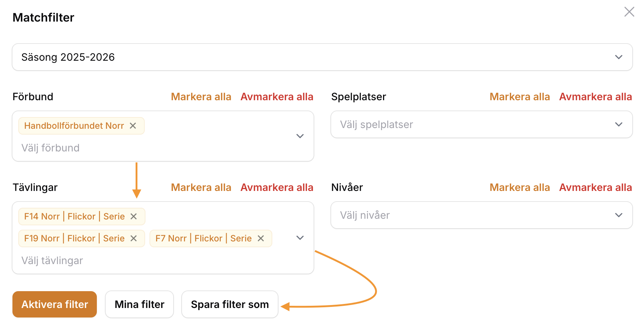Screen dimensions: 644x327
Task: Click the Spara filter som button
Action: click(x=230, y=304)
